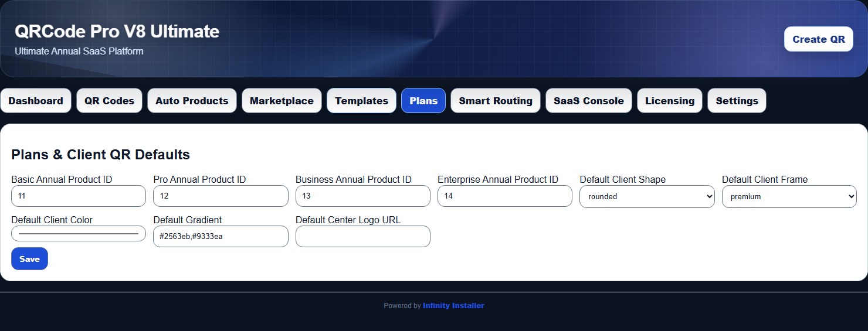This screenshot has height=331, width=868.
Task: Click the Pro Annual Product ID field
Action: point(221,196)
